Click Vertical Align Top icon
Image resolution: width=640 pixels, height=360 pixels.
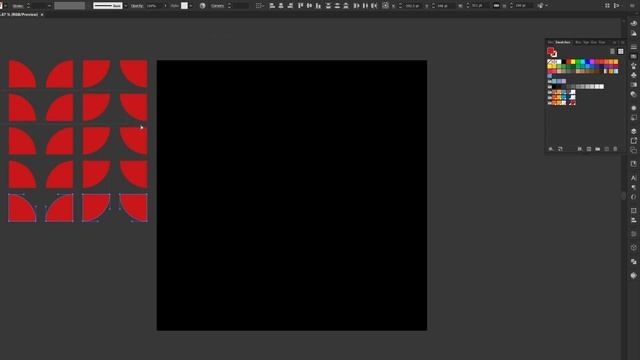point(300,6)
